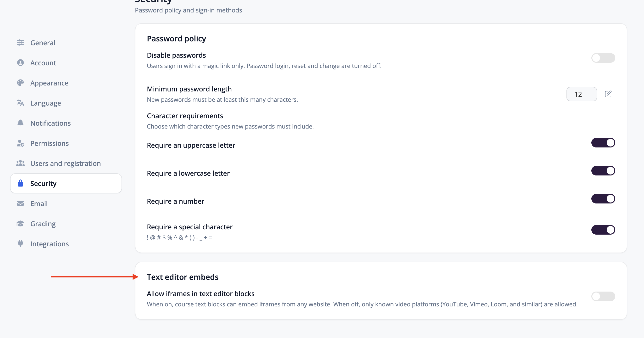Image resolution: width=644 pixels, height=338 pixels.
Task: Click the Minimum password length label
Action: pos(189,89)
